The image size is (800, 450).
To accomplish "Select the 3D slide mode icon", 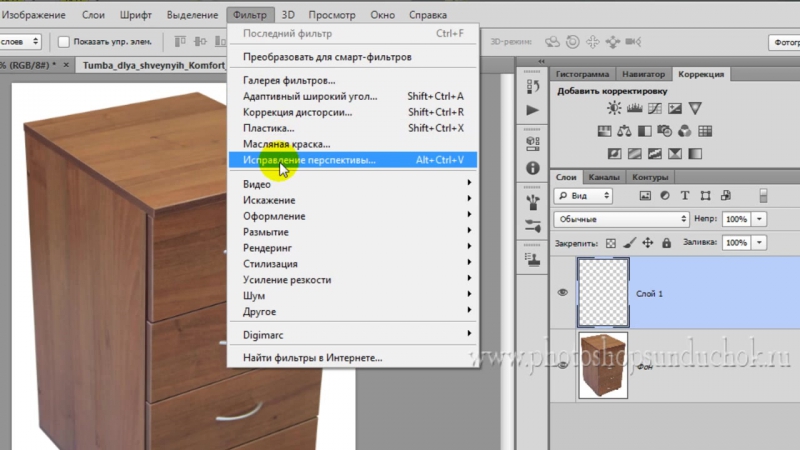I will tap(613, 42).
